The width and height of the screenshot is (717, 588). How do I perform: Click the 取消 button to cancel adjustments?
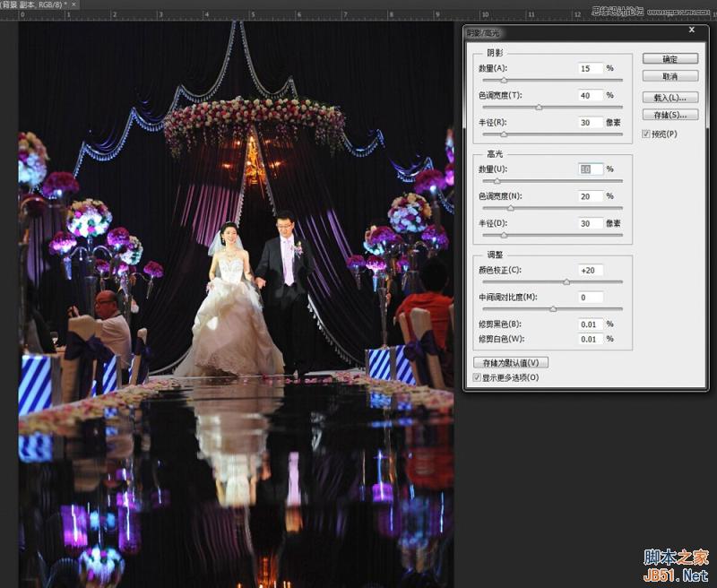[669, 76]
